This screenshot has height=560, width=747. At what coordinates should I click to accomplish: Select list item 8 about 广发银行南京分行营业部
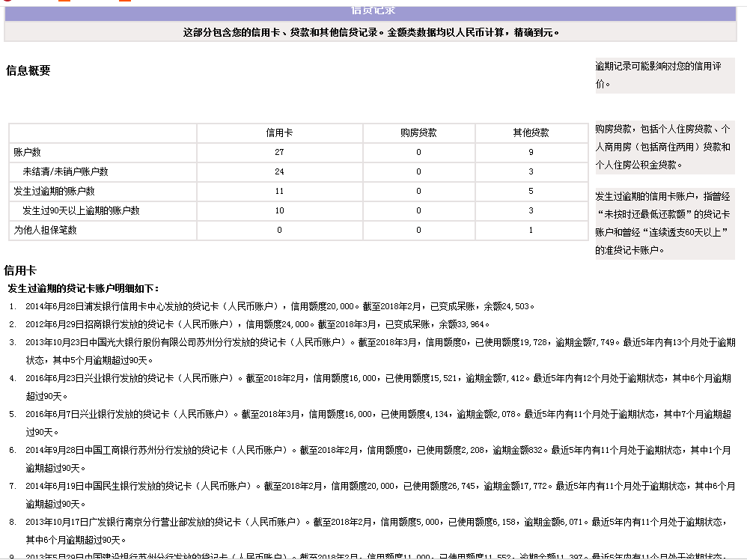377,531
